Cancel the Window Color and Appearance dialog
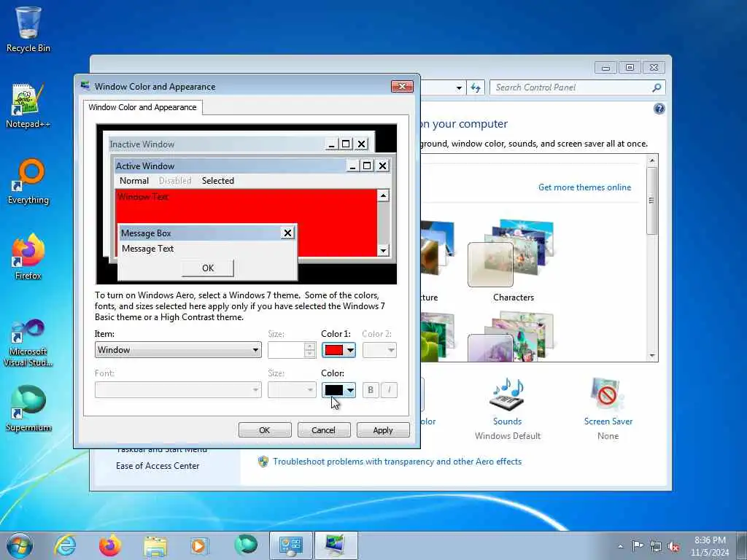747x560 pixels. click(324, 430)
